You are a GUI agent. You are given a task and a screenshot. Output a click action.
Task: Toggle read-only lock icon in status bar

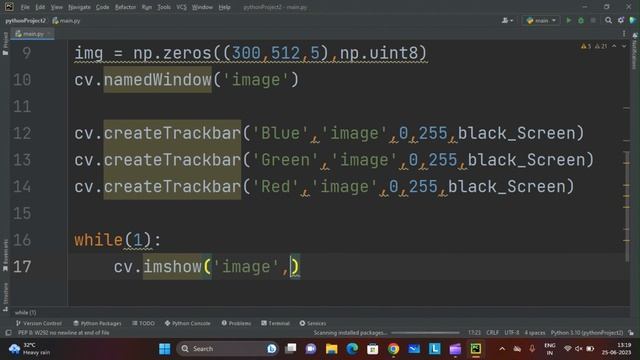(x=631, y=333)
